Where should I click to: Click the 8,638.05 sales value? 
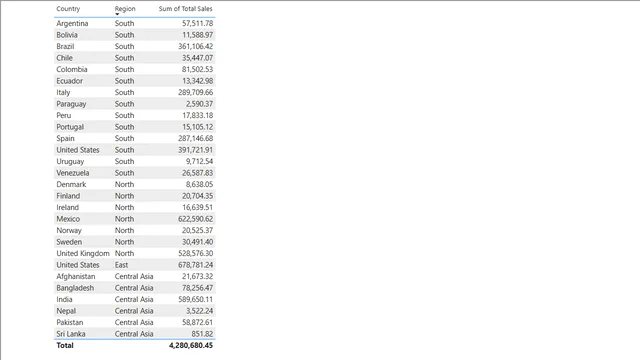tap(200, 184)
